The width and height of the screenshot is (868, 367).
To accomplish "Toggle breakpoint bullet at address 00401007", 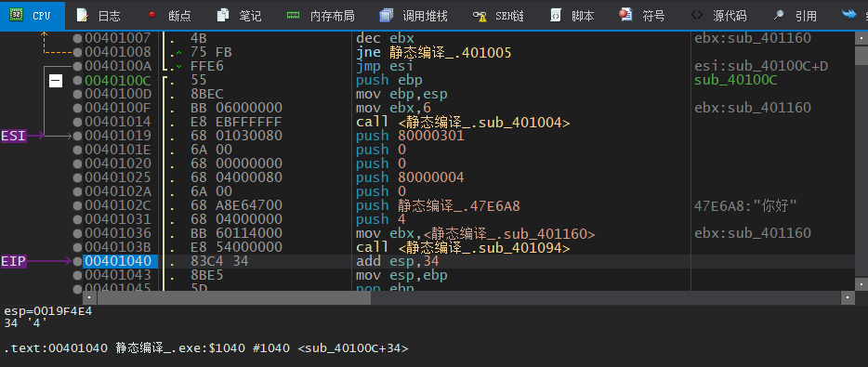I will tap(77, 38).
